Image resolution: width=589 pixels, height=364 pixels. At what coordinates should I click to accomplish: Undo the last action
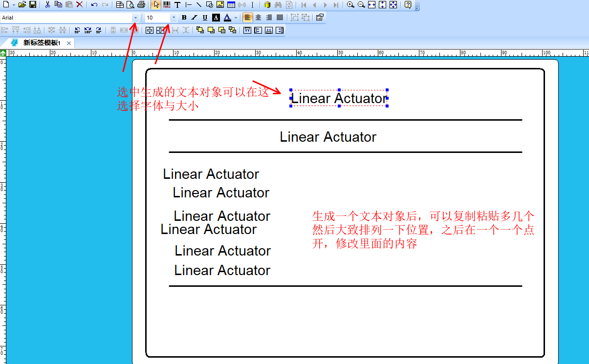tap(94, 5)
